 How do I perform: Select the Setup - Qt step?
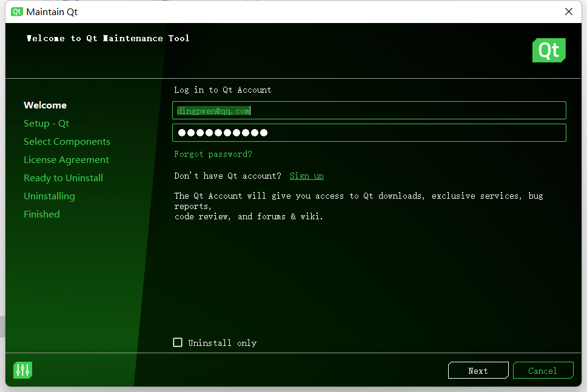[47, 124]
